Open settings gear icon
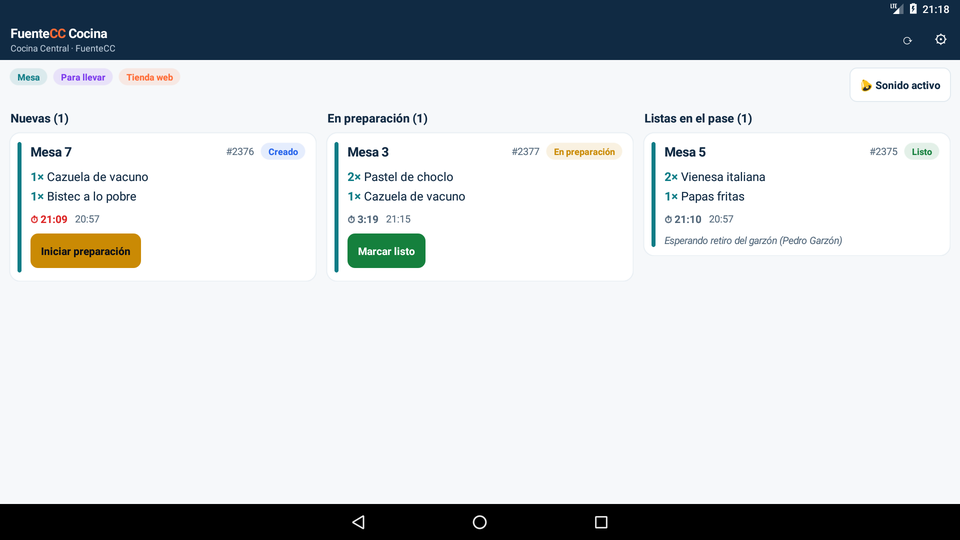 [x=940, y=40]
